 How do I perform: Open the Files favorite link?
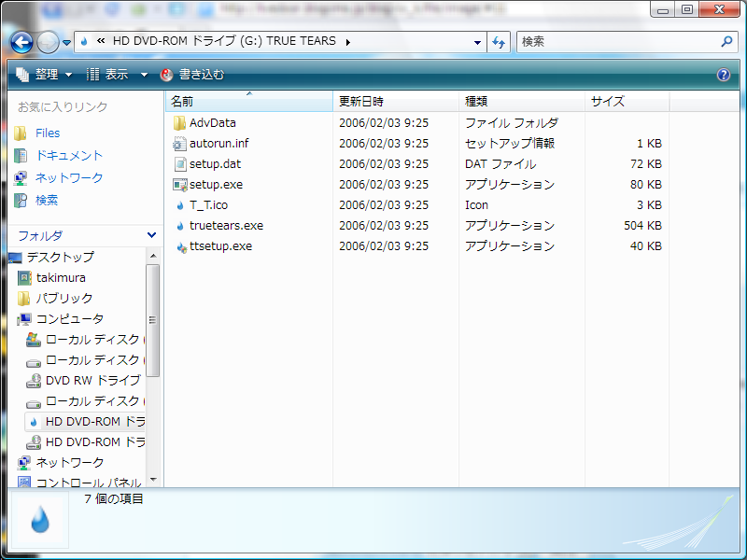(48, 133)
